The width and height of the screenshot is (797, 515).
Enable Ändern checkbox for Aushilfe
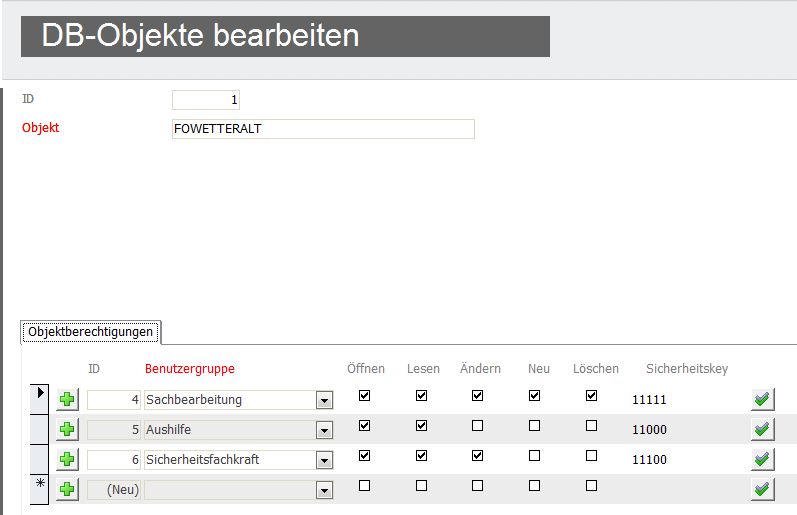tap(477, 426)
